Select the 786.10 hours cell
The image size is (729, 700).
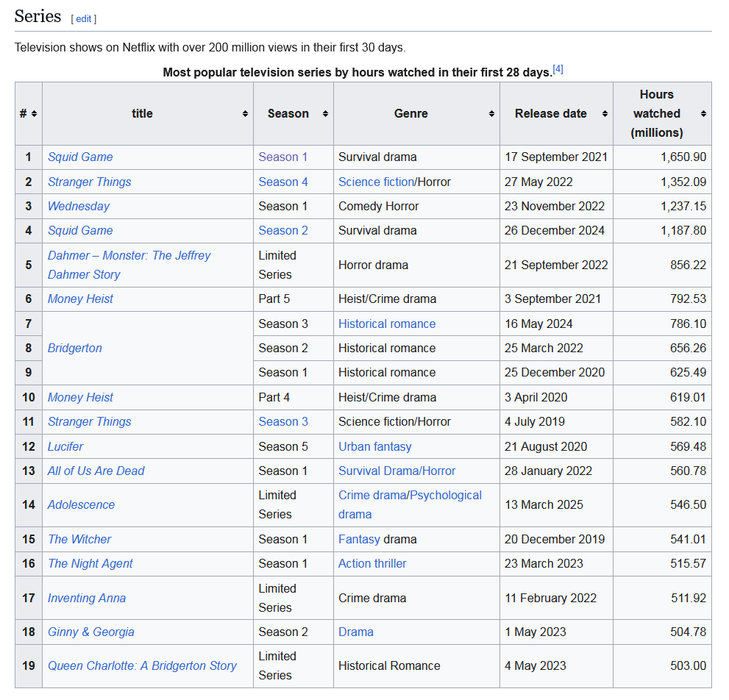point(662,324)
